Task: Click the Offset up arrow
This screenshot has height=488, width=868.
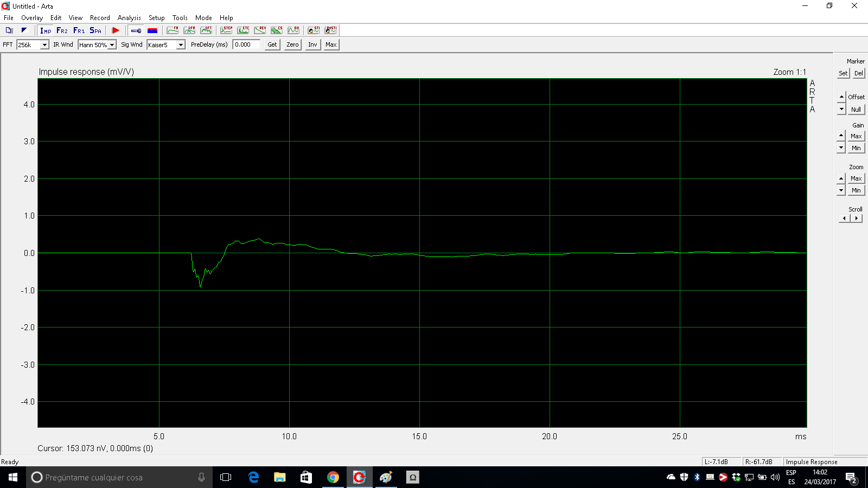Action: pyautogui.click(x=841, y=97)
